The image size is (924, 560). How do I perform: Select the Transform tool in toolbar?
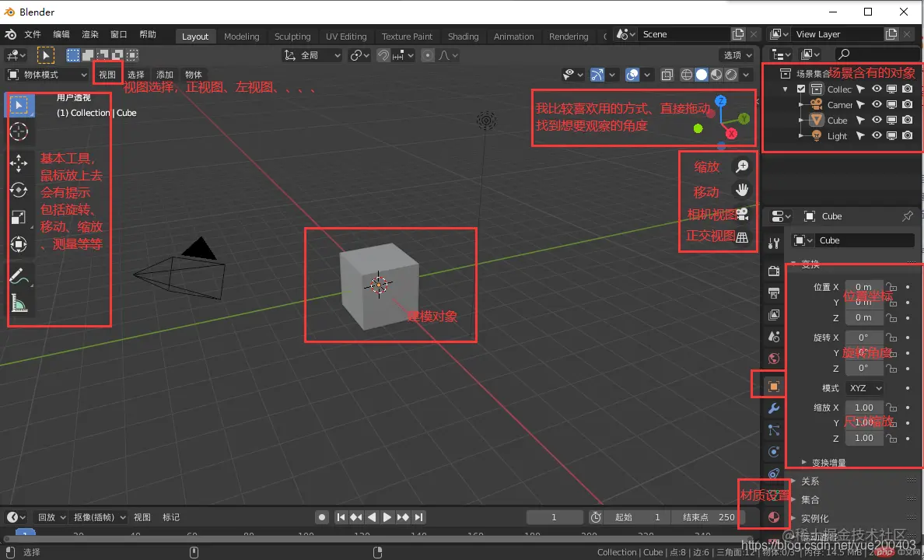[19, 243]
